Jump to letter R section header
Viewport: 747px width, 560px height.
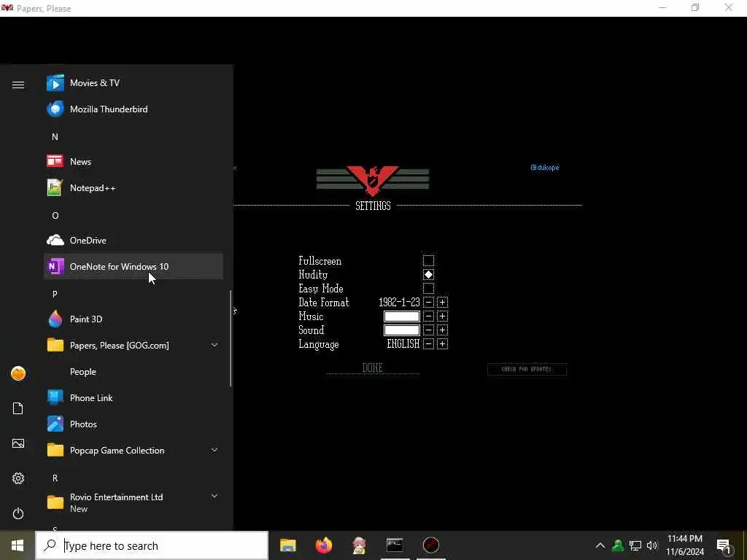coord(55,478)
